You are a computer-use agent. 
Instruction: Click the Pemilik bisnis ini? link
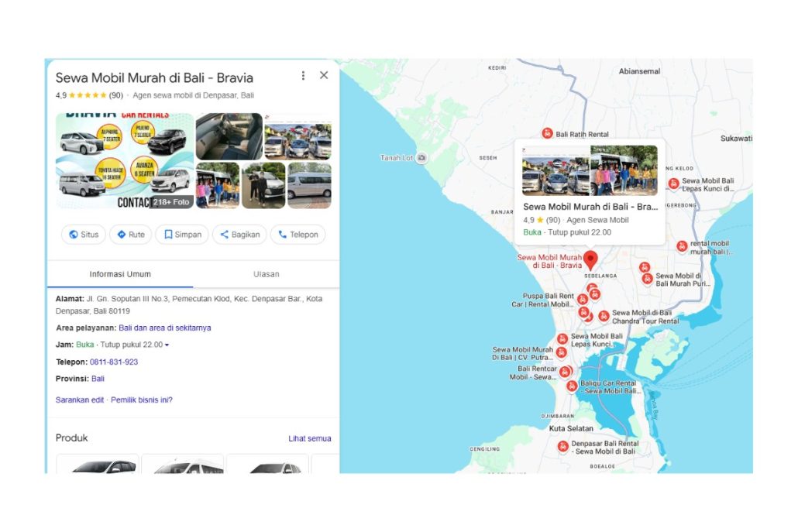[142, 400]
